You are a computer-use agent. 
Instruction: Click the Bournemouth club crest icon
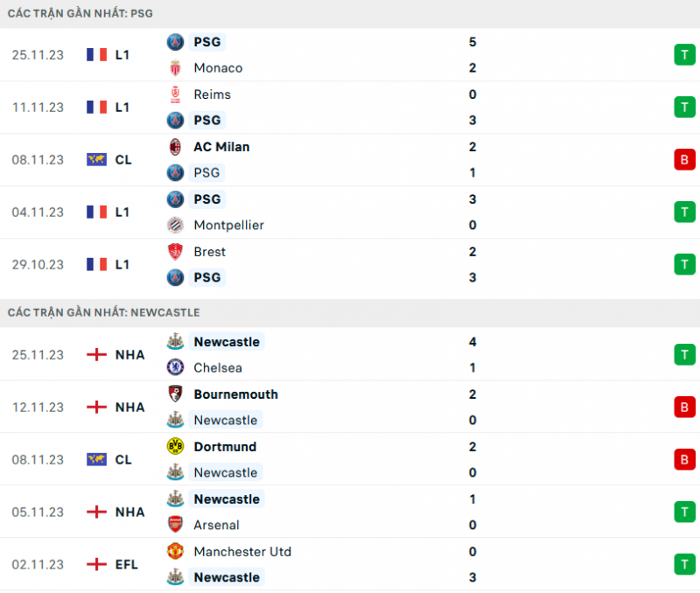175,394
